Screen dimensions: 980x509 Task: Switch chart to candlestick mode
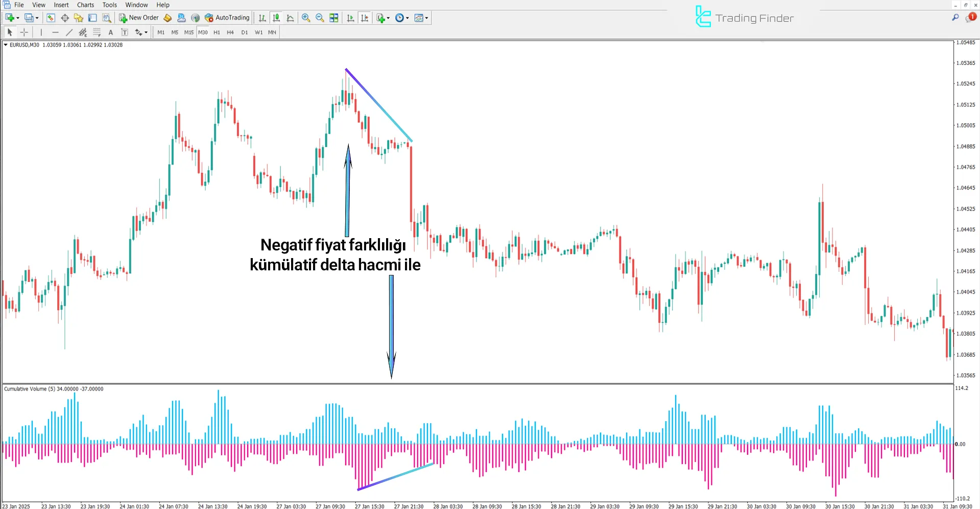tap(276, 18)
